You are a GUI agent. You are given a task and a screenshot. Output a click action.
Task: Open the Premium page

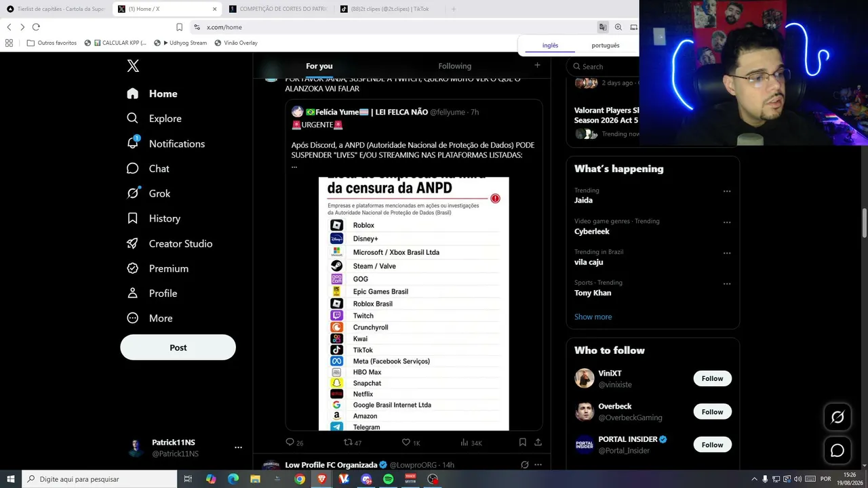(x=158, y=268)
